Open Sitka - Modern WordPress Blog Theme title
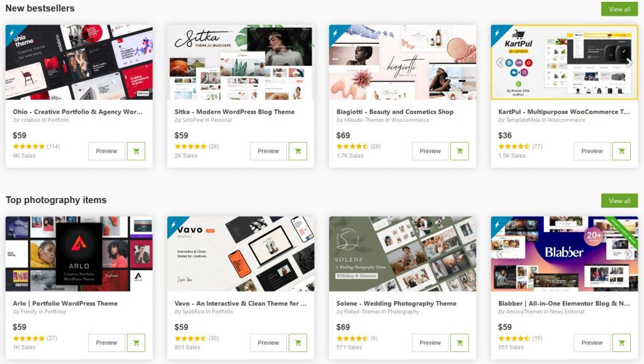Image resolution: width=644 pixels, height=364 pixels. (x=235, y=112)
